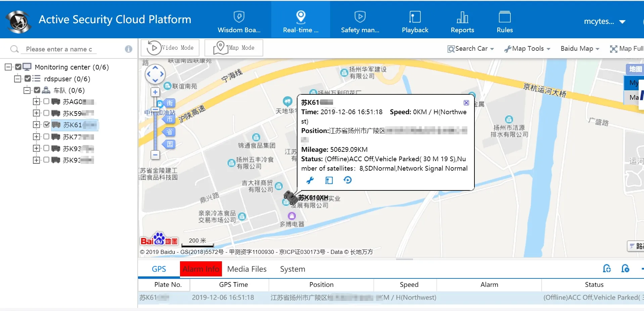Uncheck the 苏K61 vehicle checkbox

click(46, 125)
